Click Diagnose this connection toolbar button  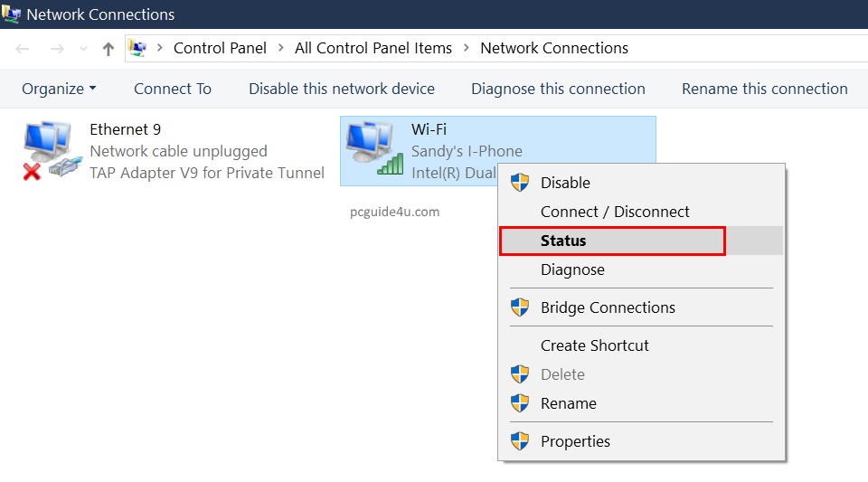click(558, 89)
